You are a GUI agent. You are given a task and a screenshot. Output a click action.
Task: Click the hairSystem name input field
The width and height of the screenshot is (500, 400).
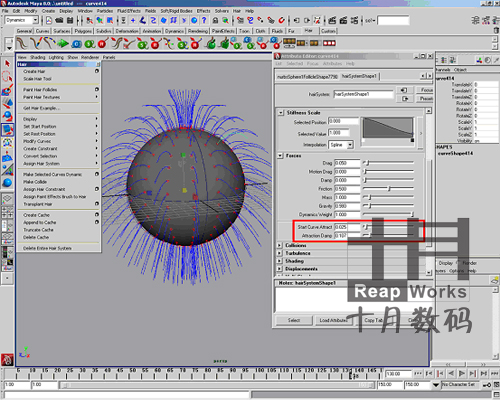click(x=364, y=94)
